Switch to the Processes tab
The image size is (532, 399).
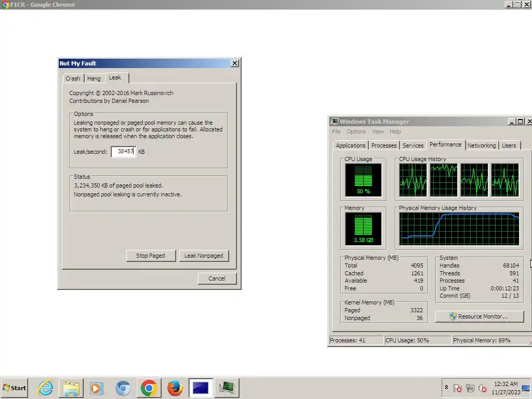click(x=384, y=145)
